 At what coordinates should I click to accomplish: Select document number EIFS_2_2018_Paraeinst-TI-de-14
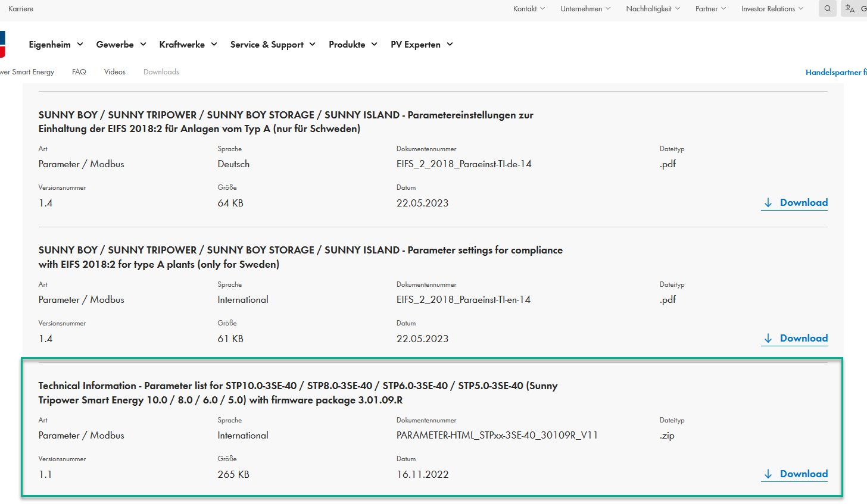(x=464, y=164)
